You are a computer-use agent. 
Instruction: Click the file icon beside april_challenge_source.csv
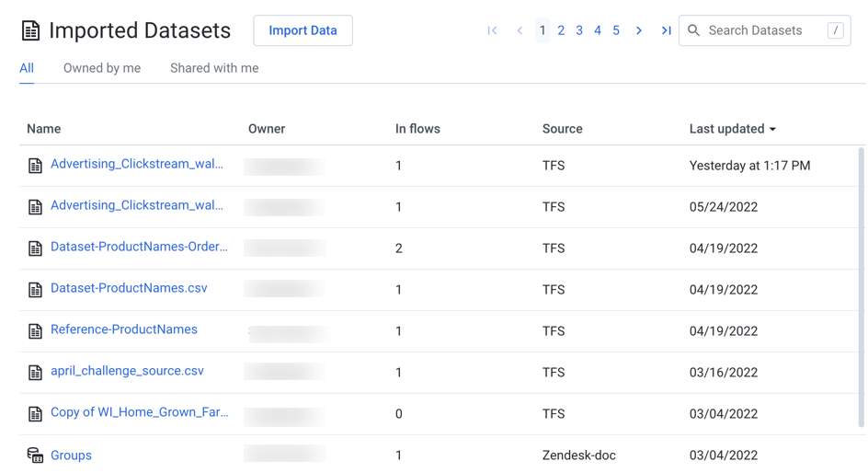[x=35, y=373]
